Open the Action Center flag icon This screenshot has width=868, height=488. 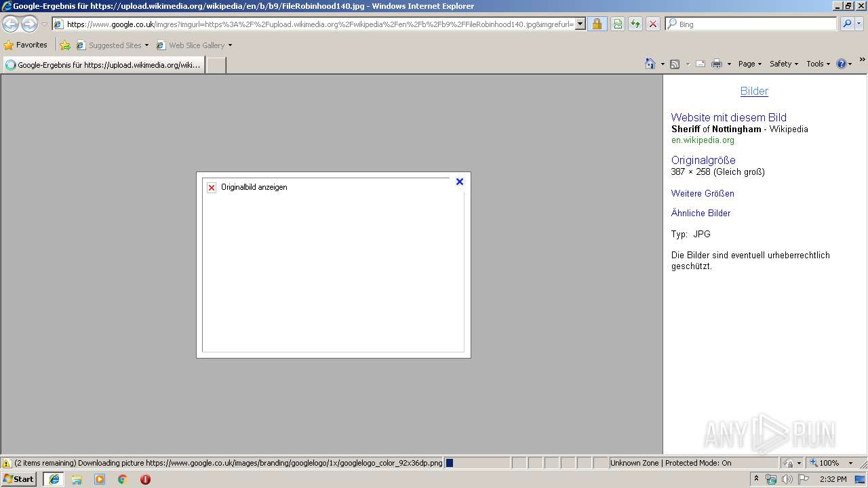point(804,479)
